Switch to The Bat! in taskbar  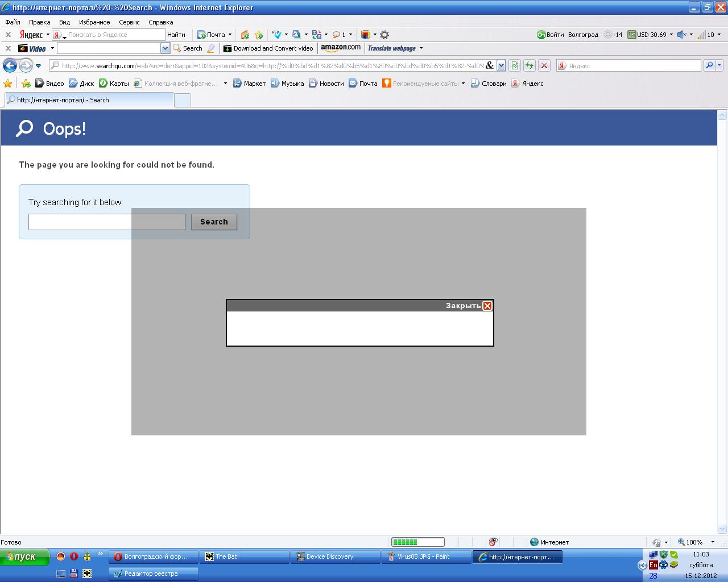[245, 557]
